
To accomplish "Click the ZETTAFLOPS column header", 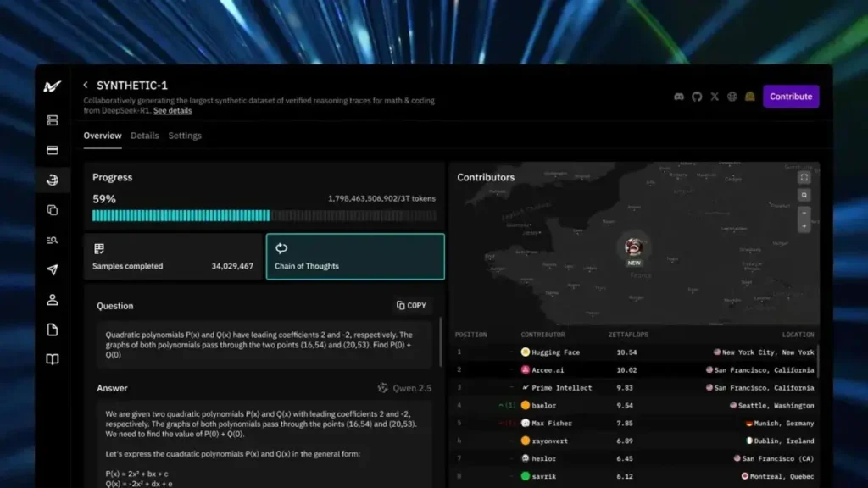I will [628, 335].
